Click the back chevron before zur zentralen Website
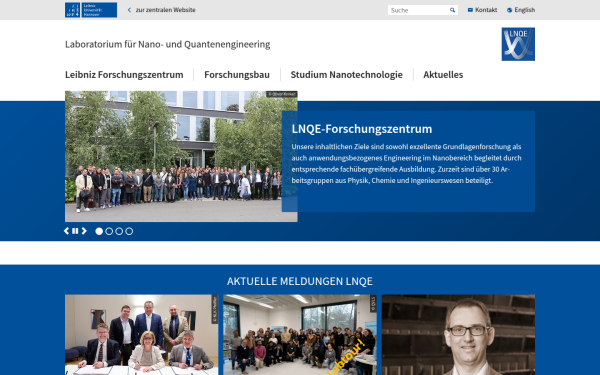The image size is (600, 375). click(129, 10)
